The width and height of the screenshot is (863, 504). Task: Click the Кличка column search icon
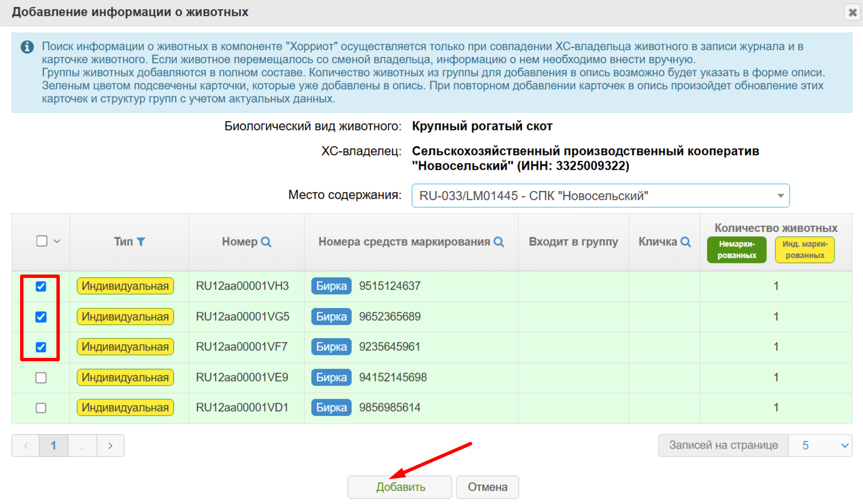coord(685,242)
